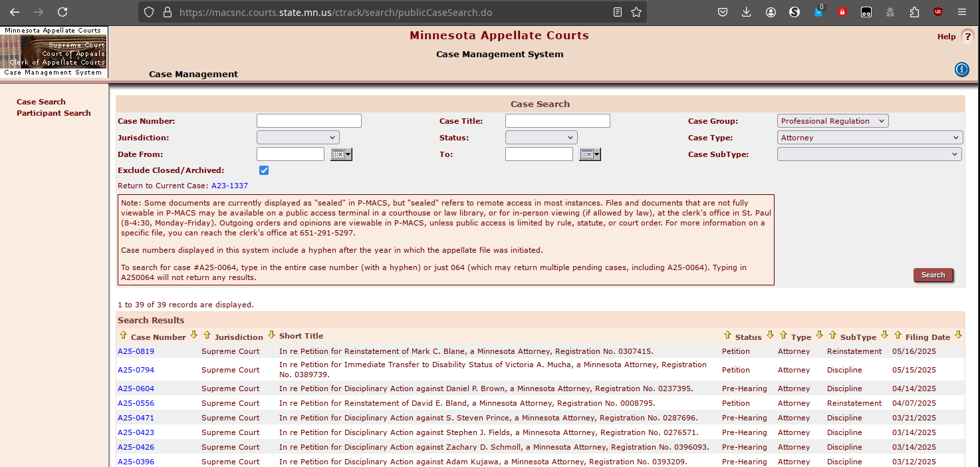The height and width of the screenshot is (467, 980).
Task: Sort SubType ascending with up arrow
Action: pyautogui.click(x=832, y=335)
